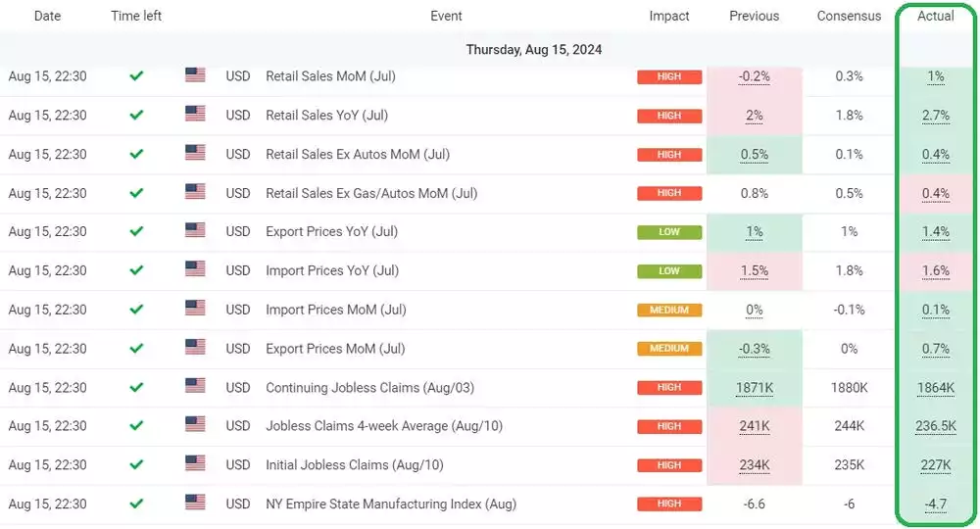Click the actual value 1864K for Continuing Jobless Claims

point(935,388)
